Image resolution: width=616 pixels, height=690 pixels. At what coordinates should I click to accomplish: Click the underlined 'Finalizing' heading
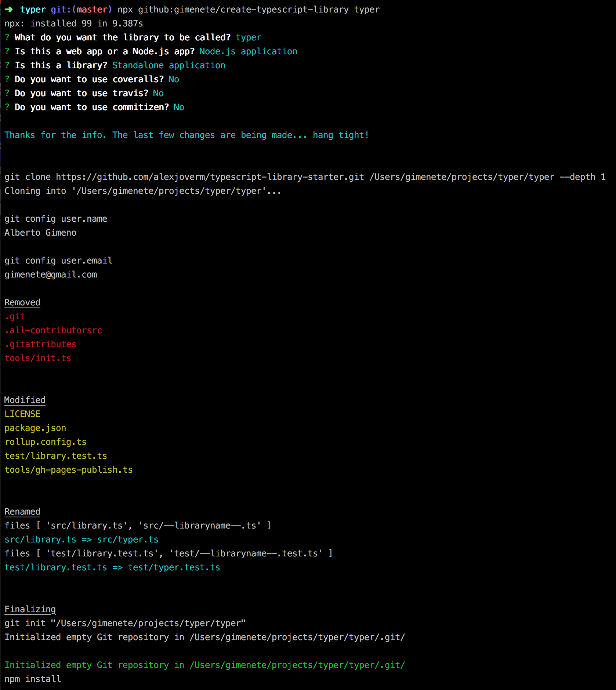click(x=30, y=609)
